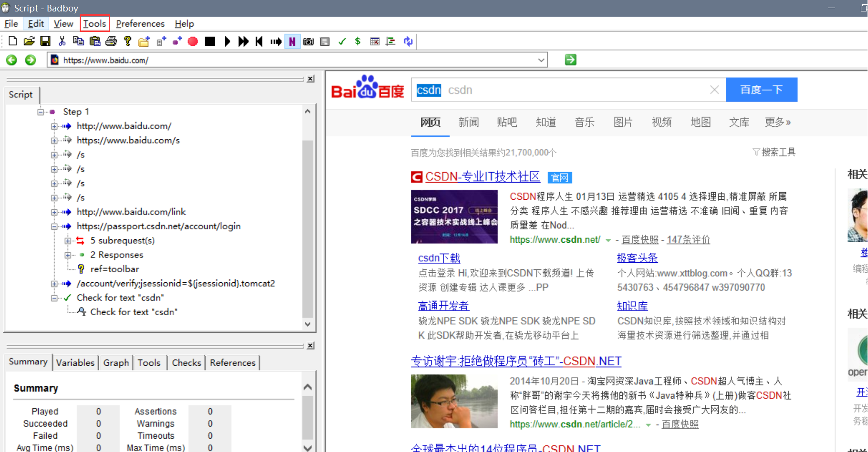Open the Help menu

coord(184,24)
